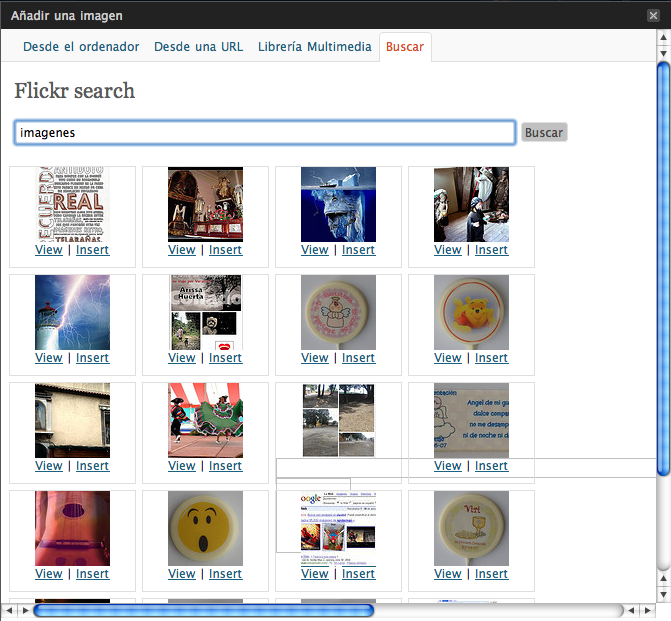The height and width of the screenshot is (621, 671).
Task: Insert the surprised smiley image
Action: [x=225, y=574]
